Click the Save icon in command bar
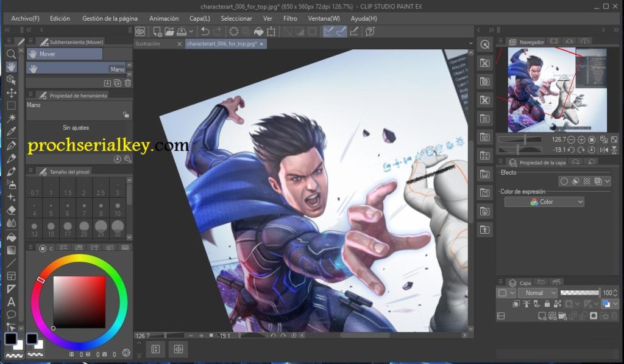This screenshot has height=364, width=624. (182, 32)
